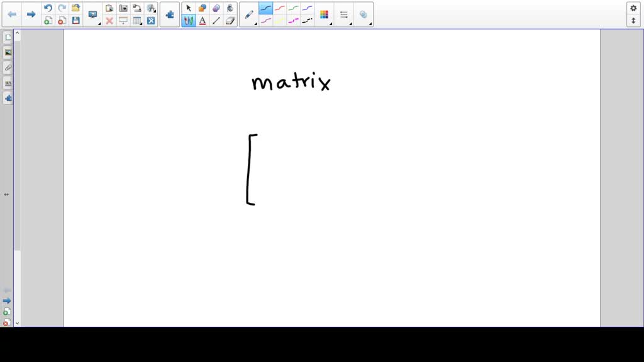Open the Page Sorter side tab
Screen dimensions: 644x362
[x=8, y=37]
